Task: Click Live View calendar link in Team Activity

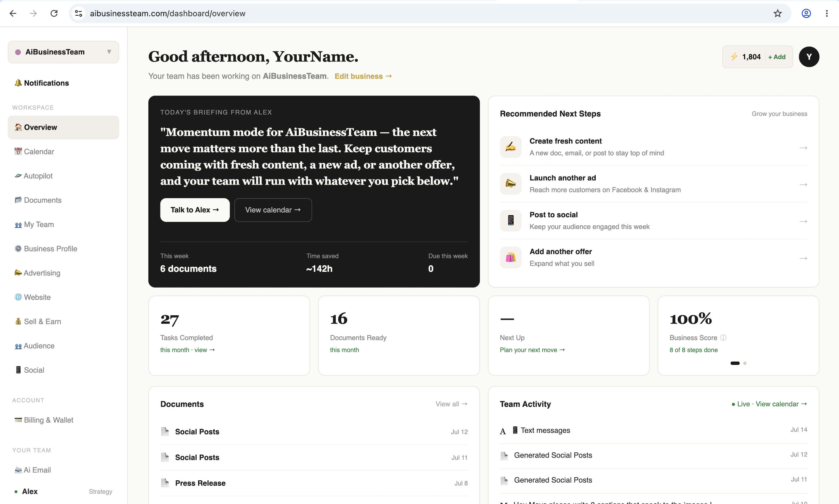Action: click(x=770, y=404)
